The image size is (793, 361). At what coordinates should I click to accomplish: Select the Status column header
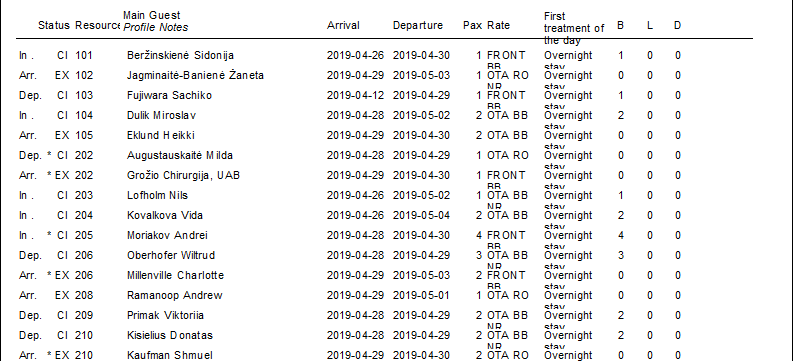coord(54,25)
